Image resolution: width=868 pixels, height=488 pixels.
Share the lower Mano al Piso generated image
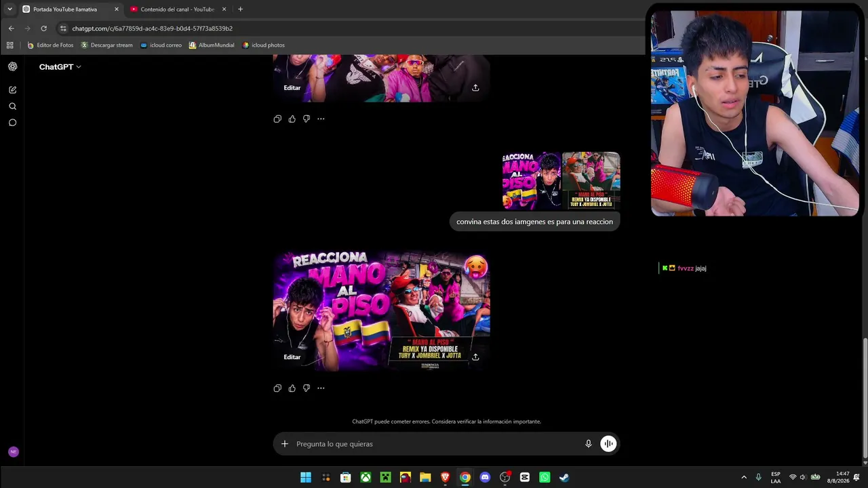point(475,357)
